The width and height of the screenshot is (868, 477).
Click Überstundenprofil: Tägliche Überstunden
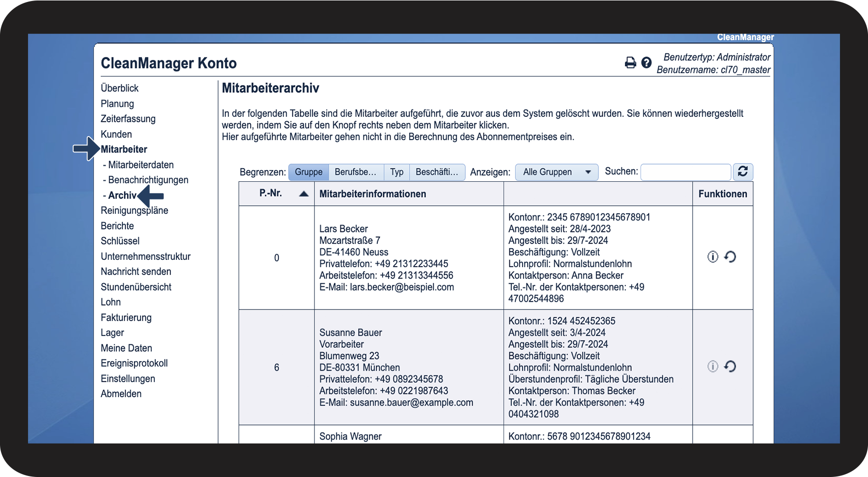(x=591, y=379)
